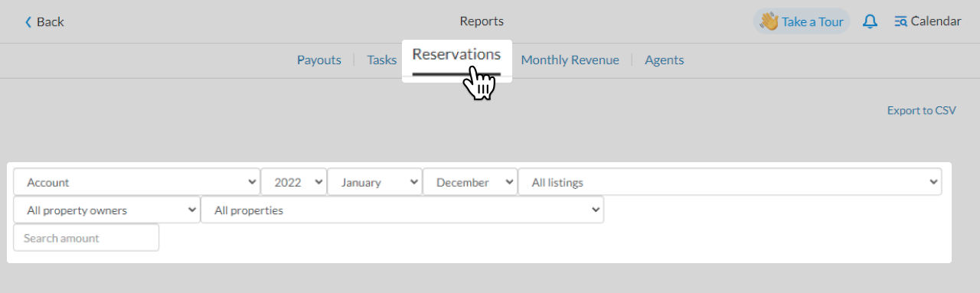The height and width of the screenshot is (293, 980).
Task: Expand the December end month selector
Action: (471, 182)
